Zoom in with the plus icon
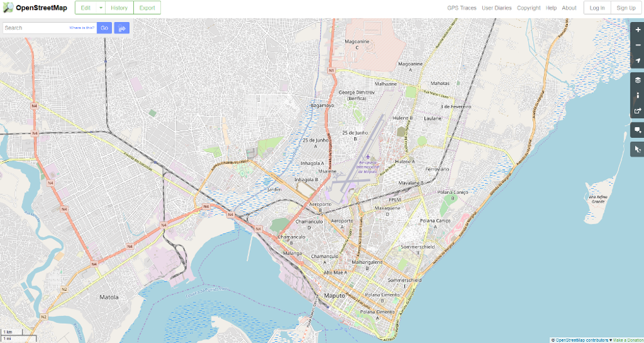 click(x=638, y=30)
